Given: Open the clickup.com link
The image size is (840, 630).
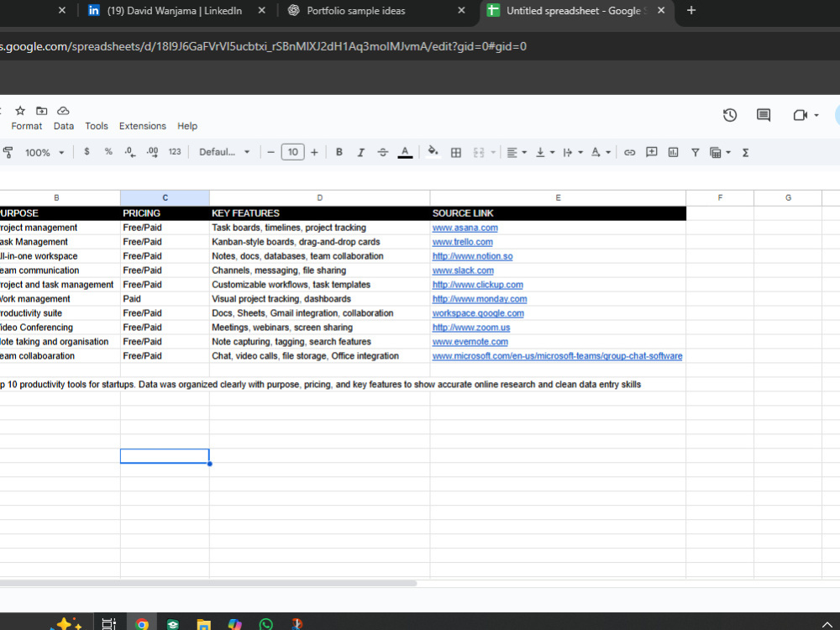Looking at the screenshot, I should pos(477,285).
